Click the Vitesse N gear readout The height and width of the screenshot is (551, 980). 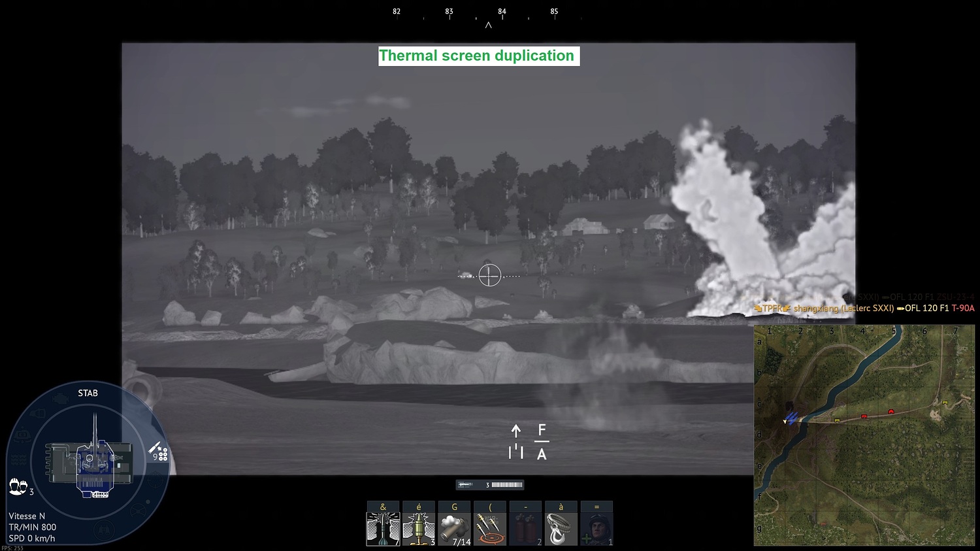[27, 516]
